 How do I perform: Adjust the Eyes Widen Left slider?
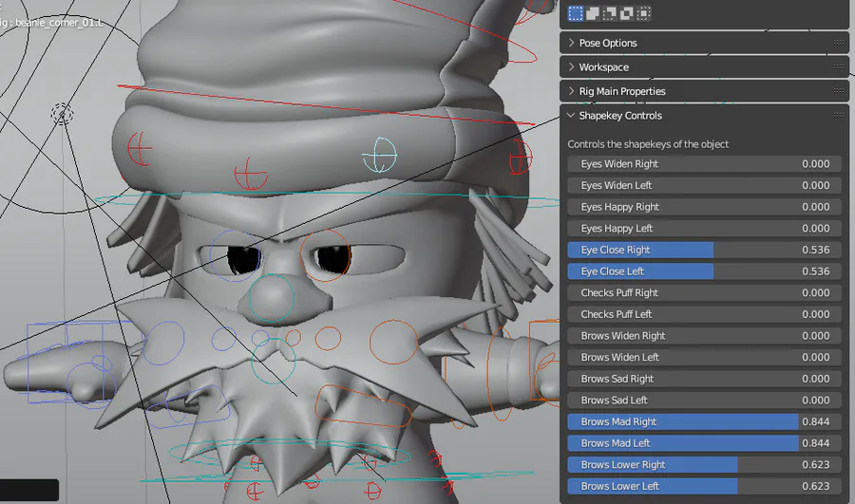tap(705, 185)
